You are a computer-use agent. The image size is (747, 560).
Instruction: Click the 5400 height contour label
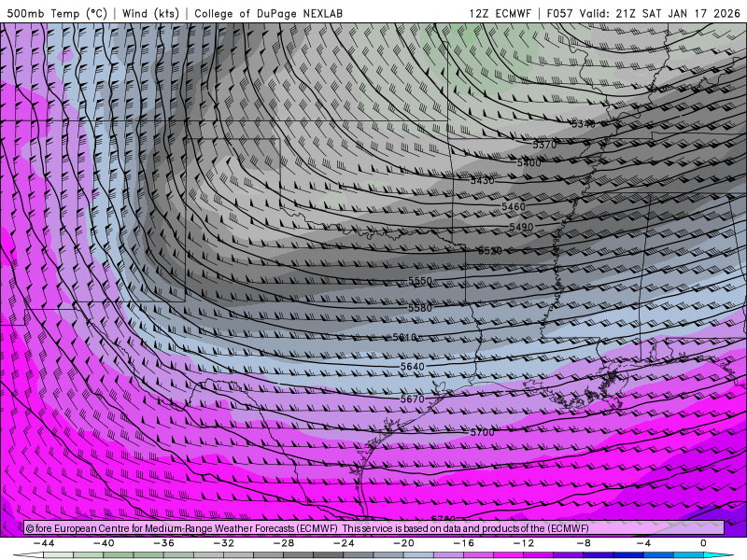tap(529, 162)
